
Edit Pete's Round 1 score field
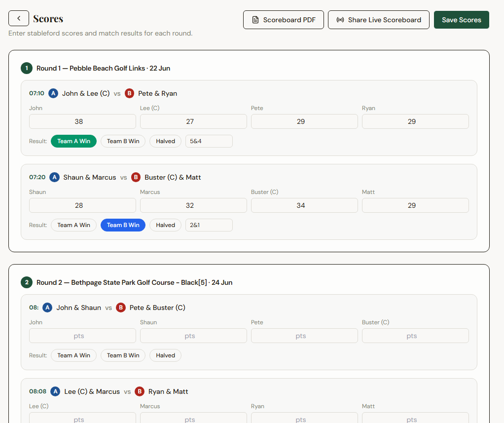[304, 121]
